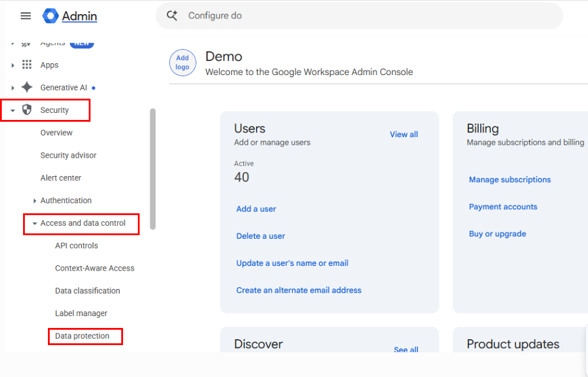Click the Generative AI sparkle icon

[27, 87]
